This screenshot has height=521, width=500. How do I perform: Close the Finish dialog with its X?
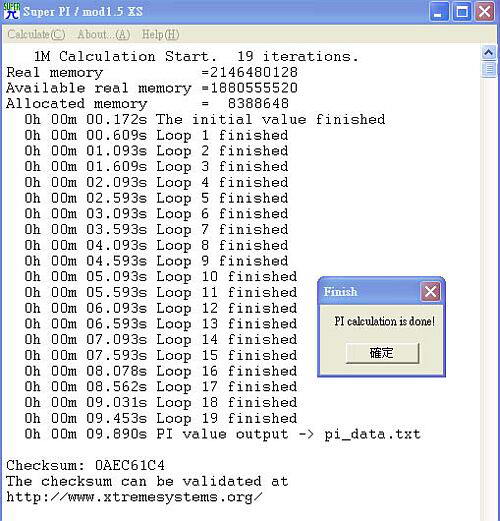coord(430,292)
